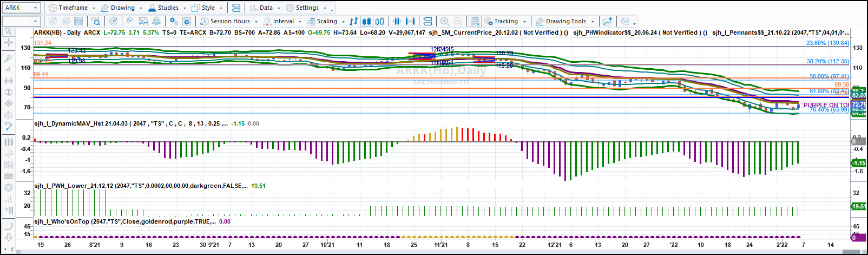The image size is (868, 255).
Task: Open the Drawing Tools dropdown
Action: (565, 21)
